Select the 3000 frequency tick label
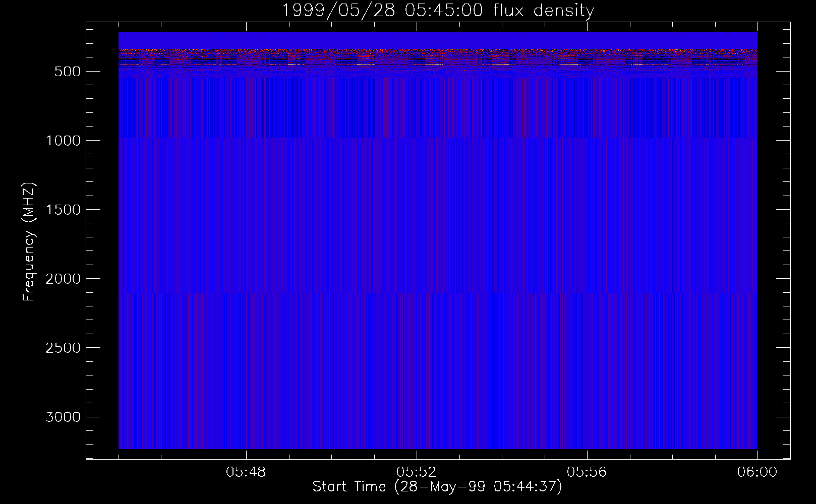The width and height of the screenshot is (816, 504). tap(63, 417)
